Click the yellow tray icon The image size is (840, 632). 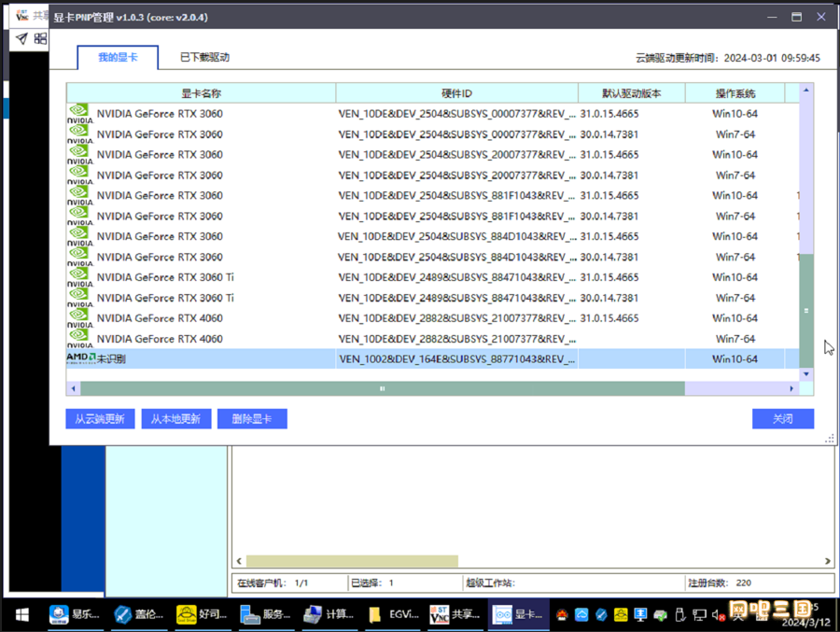click(x=621, y=615)
